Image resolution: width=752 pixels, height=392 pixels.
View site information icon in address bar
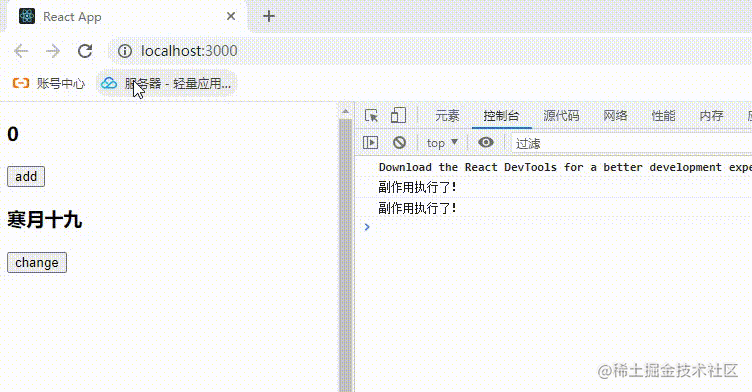point(125,51)
